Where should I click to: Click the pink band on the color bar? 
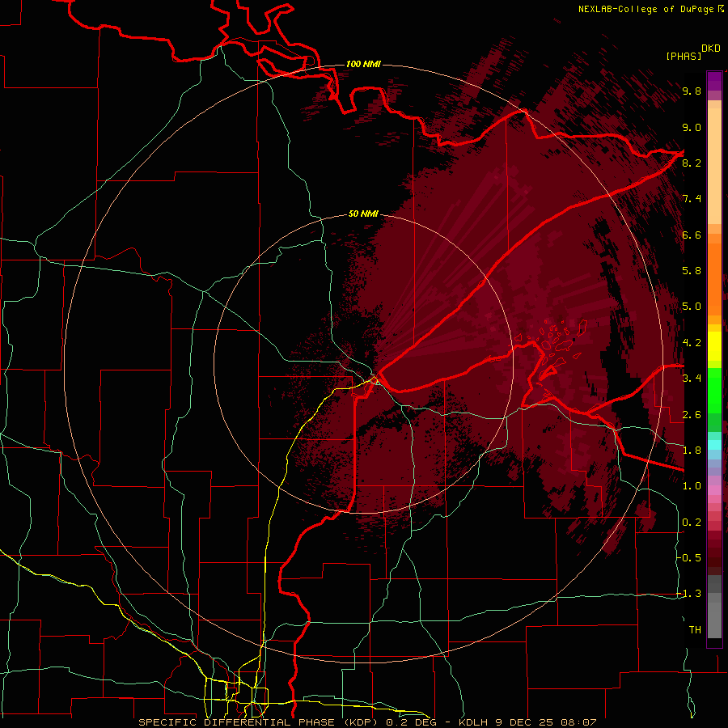(714, 490)
